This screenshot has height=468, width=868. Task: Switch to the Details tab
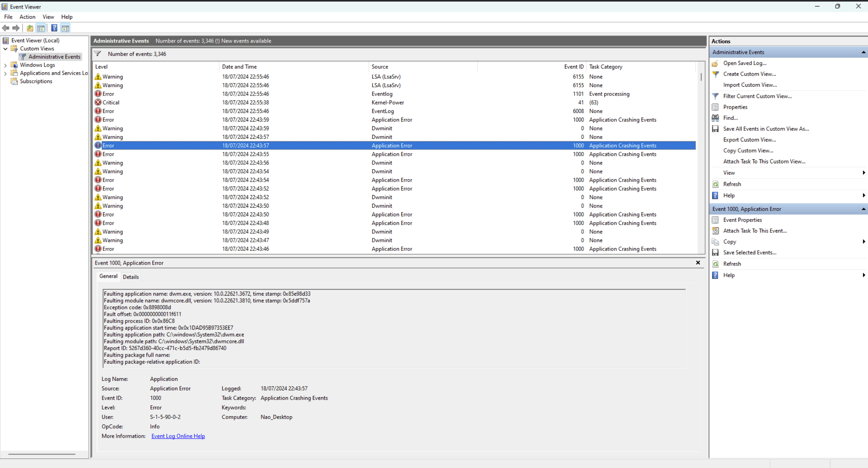[131, 277]
